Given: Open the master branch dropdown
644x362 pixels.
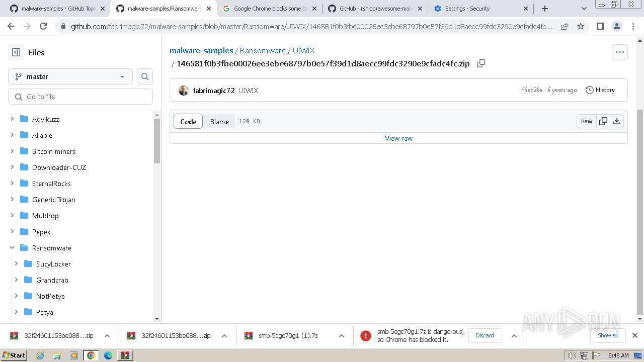Looking at the screenshot, I should pos(70,76).
